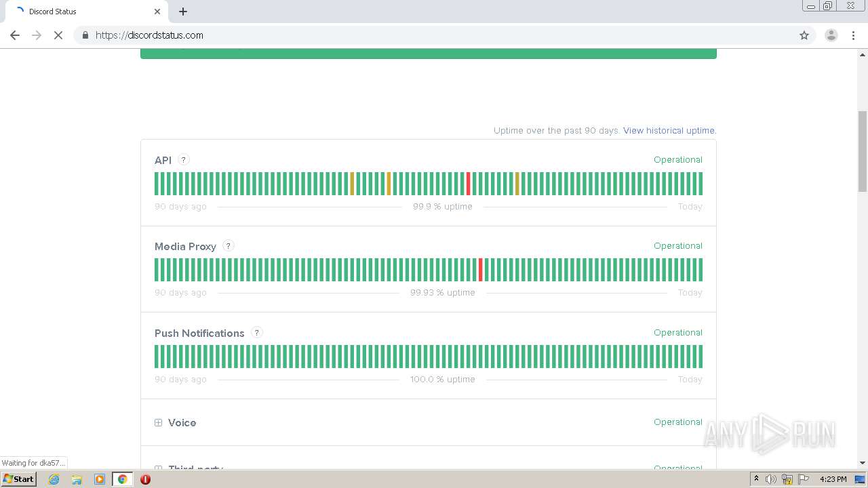Click Push Notifications Operational status text
Viewport: 868px width, 488px height.
[677, 333]
